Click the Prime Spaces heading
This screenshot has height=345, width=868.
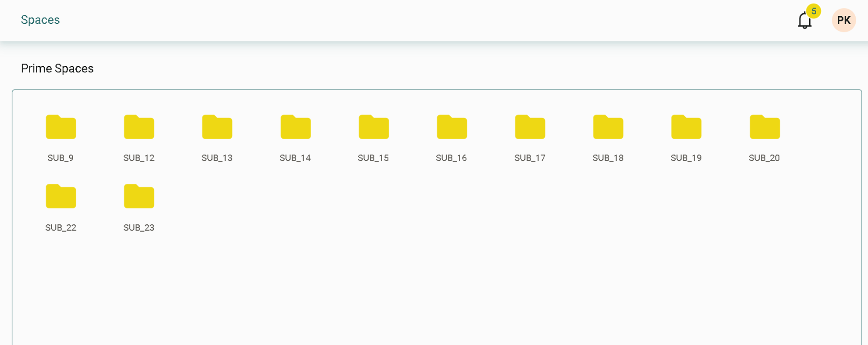[x=57, y=68]
